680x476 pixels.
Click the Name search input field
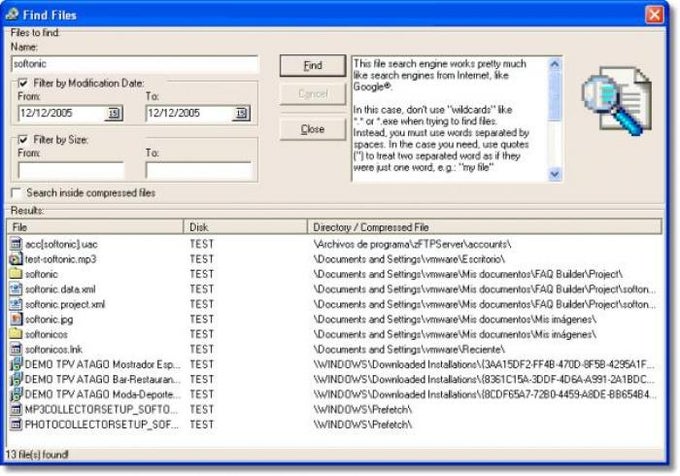coord(134,64)
